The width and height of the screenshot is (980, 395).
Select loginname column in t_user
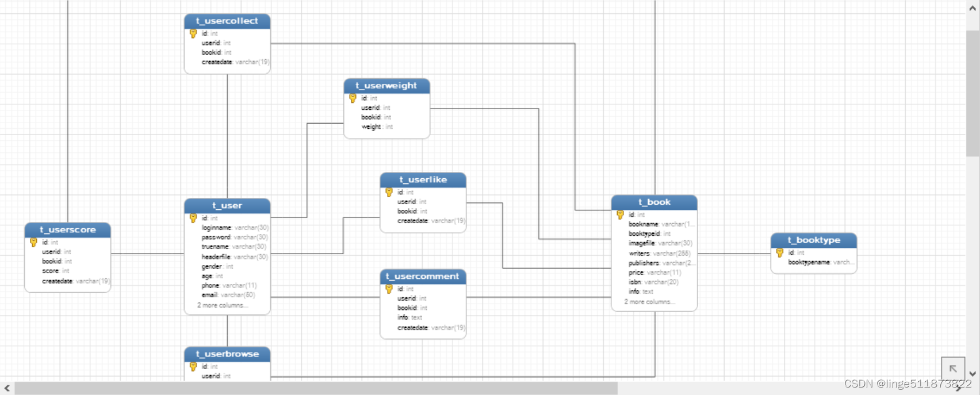point(235,228)
